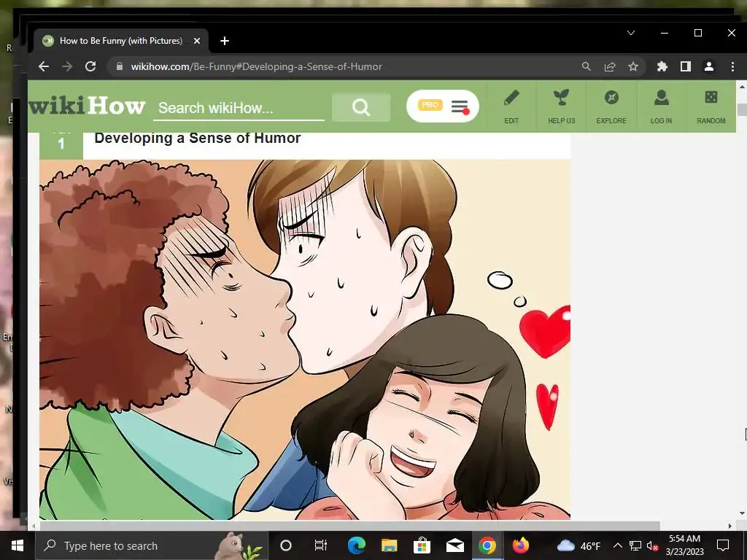Open Firefox from taskbar

[520, 545]
